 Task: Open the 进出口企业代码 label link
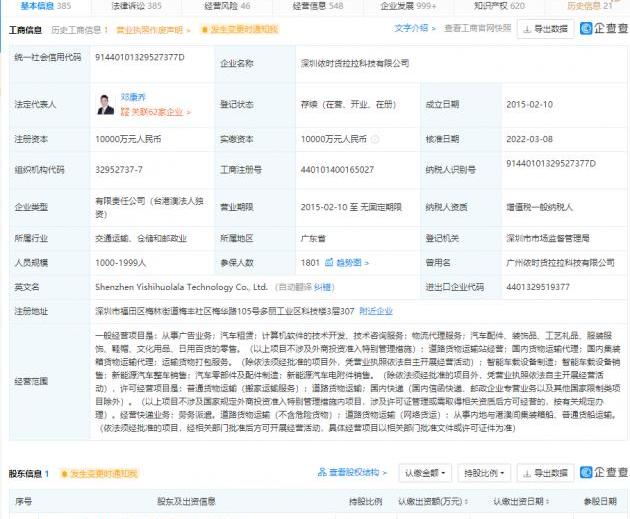click(x=454, y=287)
